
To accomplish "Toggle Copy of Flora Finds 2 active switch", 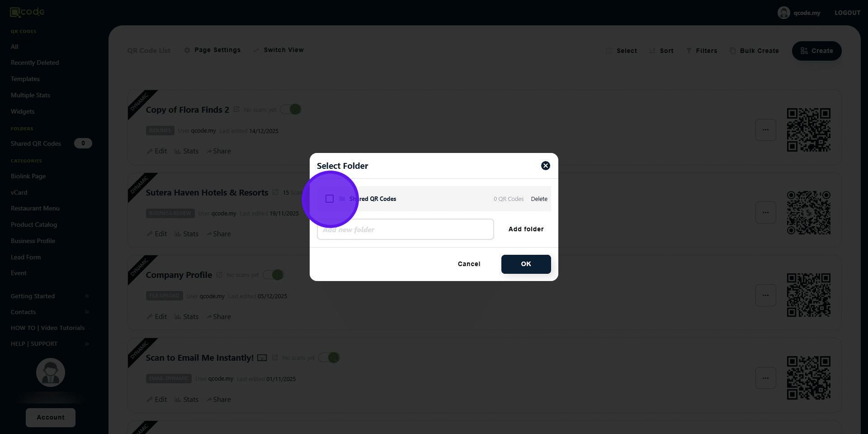I will [291, 110].
